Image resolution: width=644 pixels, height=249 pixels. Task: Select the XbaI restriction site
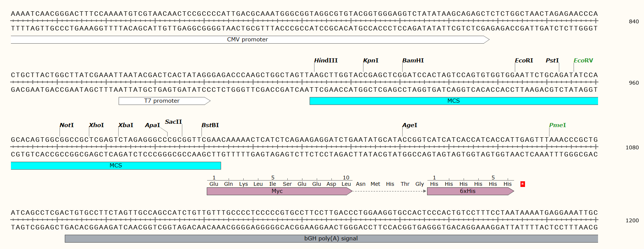coord(126,125)
